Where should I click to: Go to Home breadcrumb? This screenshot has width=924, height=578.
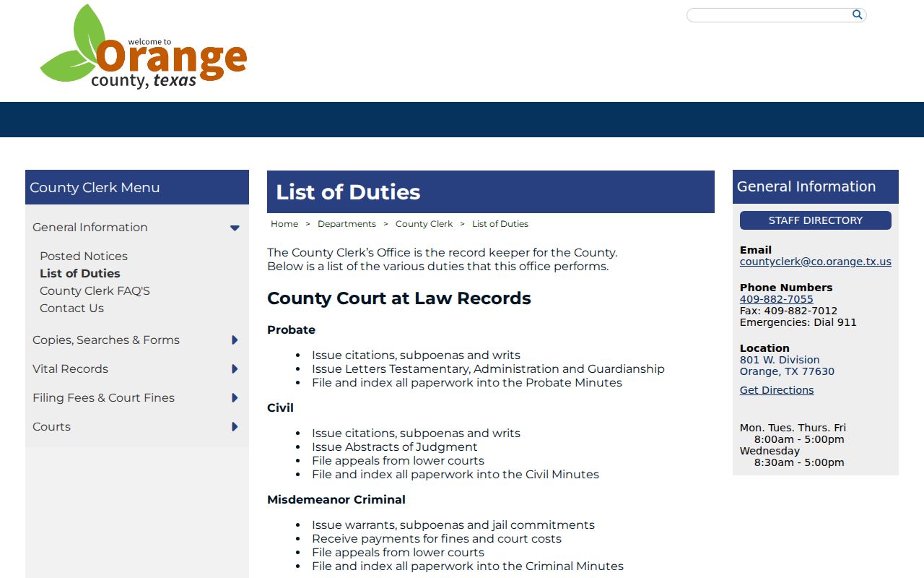284,224
